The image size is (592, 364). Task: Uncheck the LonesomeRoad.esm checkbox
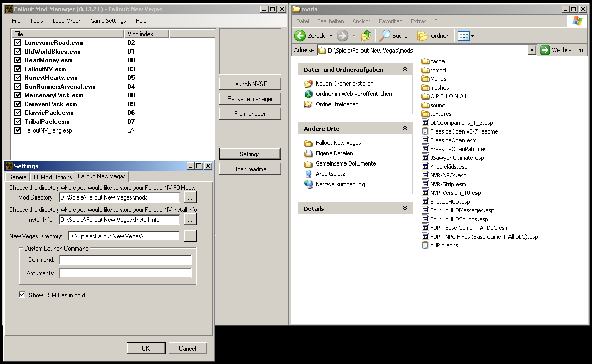[x=18, y=42]
